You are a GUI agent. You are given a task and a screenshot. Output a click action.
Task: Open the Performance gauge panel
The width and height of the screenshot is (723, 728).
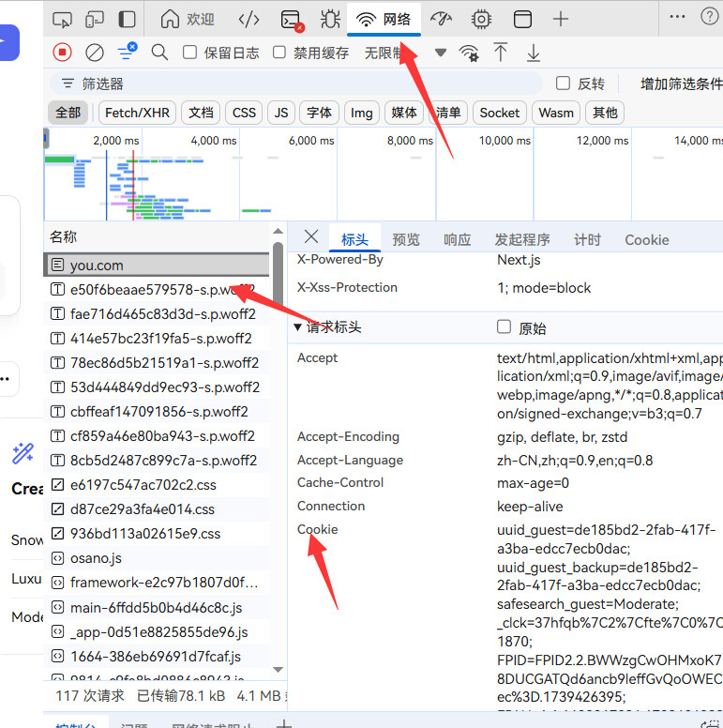tap(441, 19)
